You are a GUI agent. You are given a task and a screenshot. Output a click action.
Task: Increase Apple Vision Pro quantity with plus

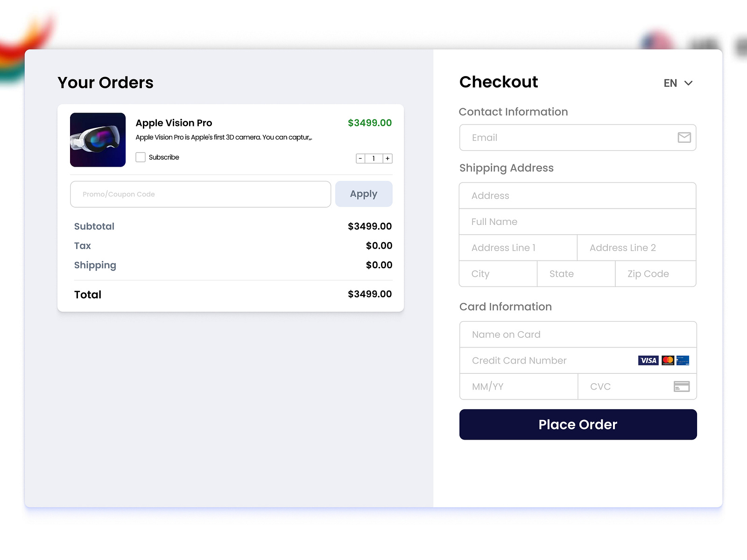pyautogui.click(x=388, y=158)
